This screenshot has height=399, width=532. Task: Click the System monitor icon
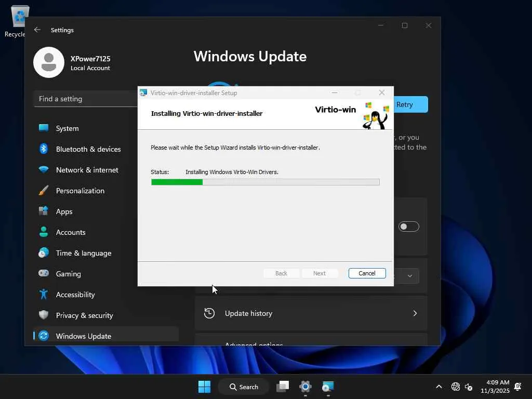click(44, 128)
